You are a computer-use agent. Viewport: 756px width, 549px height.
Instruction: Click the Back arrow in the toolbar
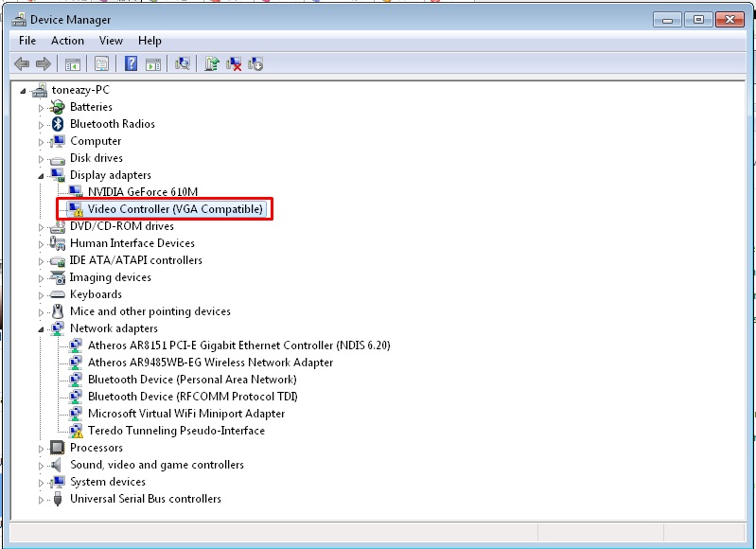pos(22,63)
